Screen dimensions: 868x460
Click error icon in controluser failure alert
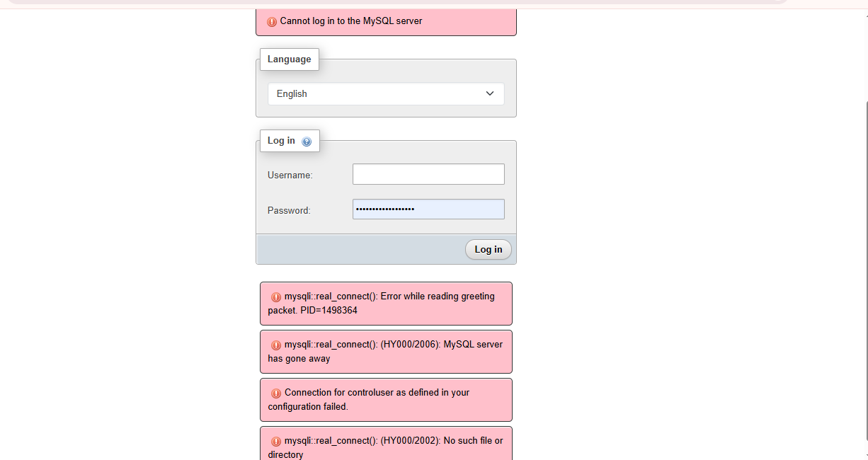(x=276, y=393)
